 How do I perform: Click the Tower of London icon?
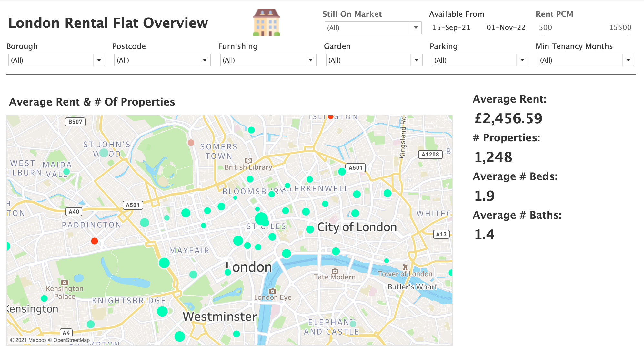point(405,267)
